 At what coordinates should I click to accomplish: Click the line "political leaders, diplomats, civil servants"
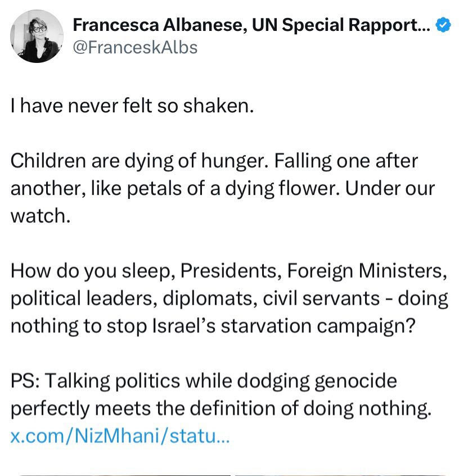pyautogui.click(x=229, y=298)
